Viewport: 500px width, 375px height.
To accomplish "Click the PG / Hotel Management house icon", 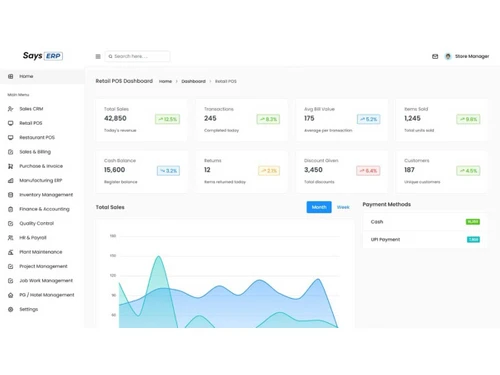I will (x=11, y=295).
